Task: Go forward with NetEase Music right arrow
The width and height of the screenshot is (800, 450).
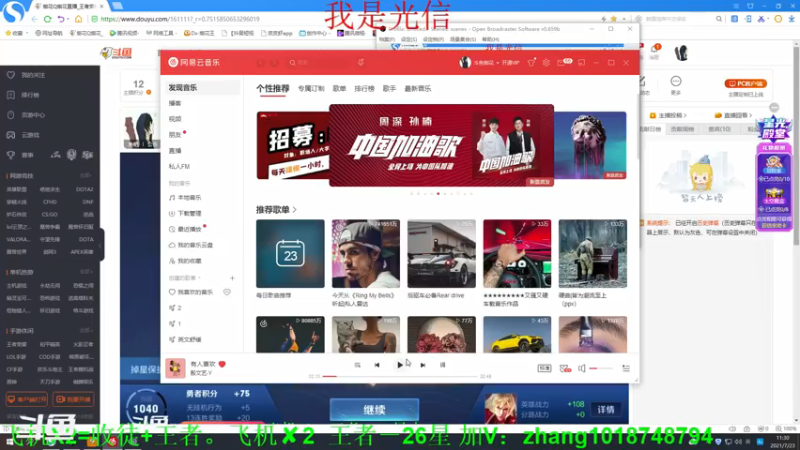Action: 274,62
